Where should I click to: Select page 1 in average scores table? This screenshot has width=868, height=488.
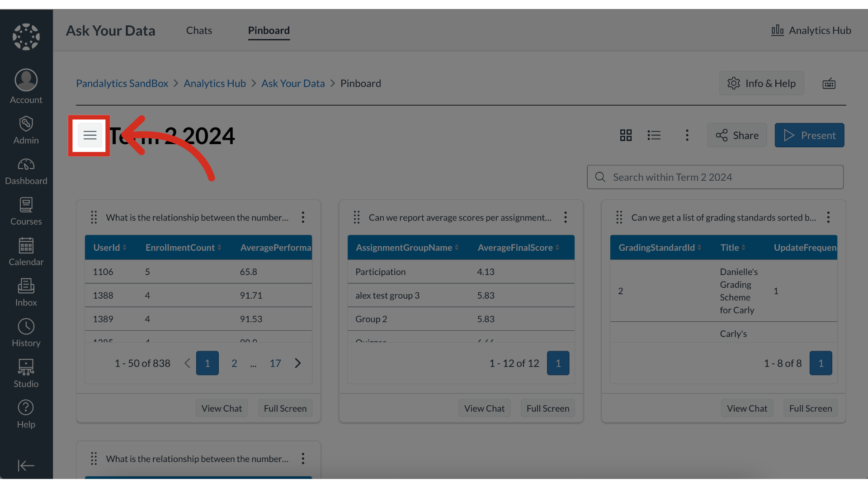tap(558, 363)
